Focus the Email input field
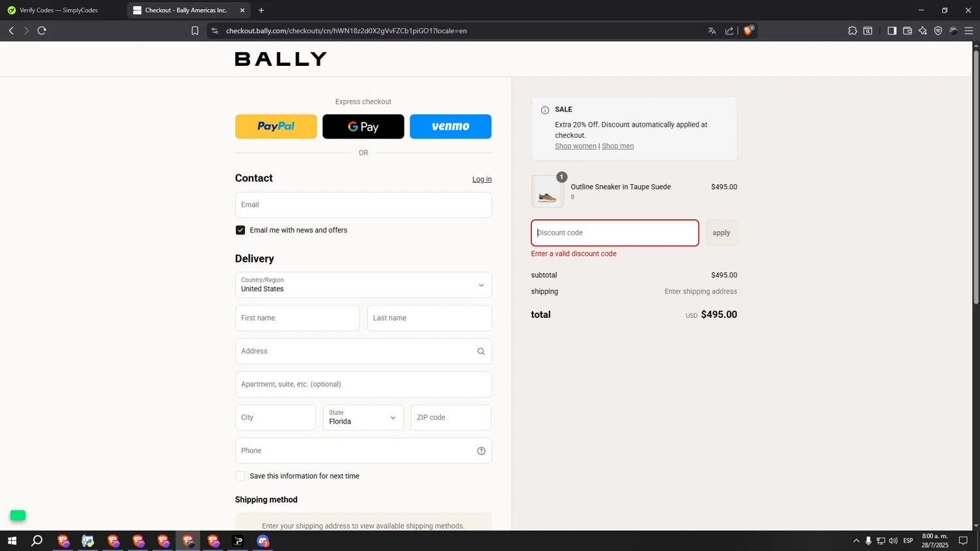Image resolution: width=980 pixels, height=551 pixels. pos(363,205)
